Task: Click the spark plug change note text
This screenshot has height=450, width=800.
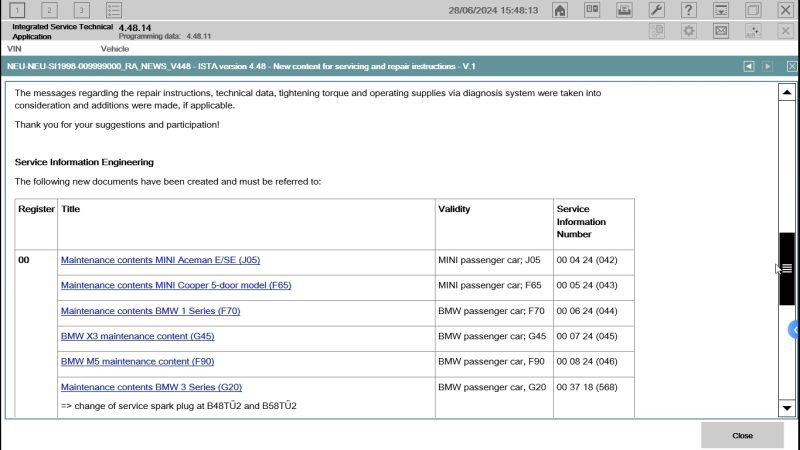Action: pos(179,406)
